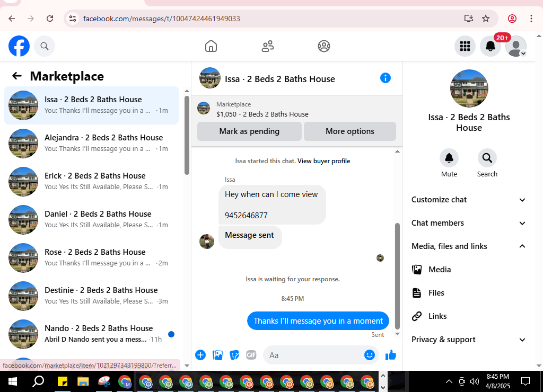This screenshot has width=543, height=392.
Task: Open Chrome three-dot menu
Action: click(x=531, y=19)
